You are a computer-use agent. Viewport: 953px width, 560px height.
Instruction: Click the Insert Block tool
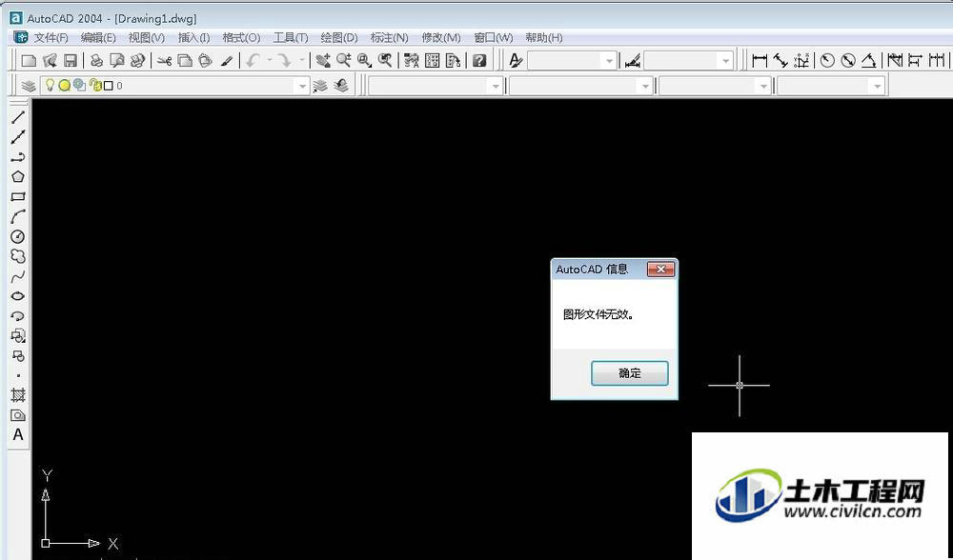tap(17, 336)
